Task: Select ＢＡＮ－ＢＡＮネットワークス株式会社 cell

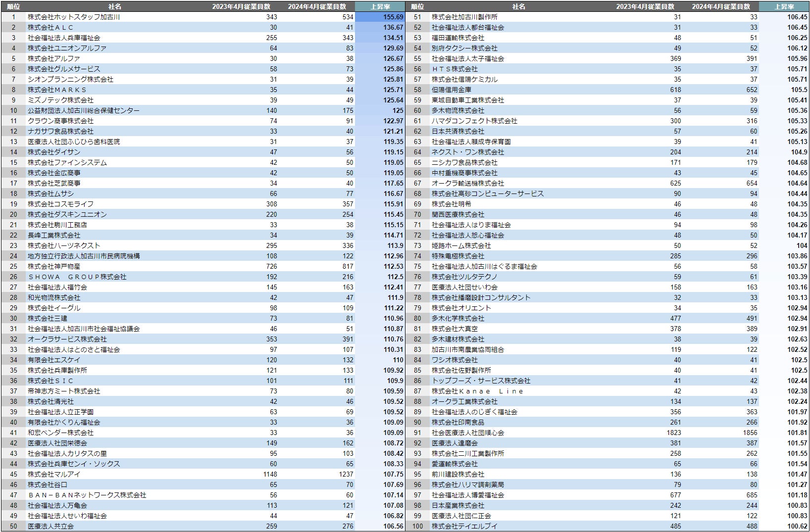Action: click(x=87, y=495)
